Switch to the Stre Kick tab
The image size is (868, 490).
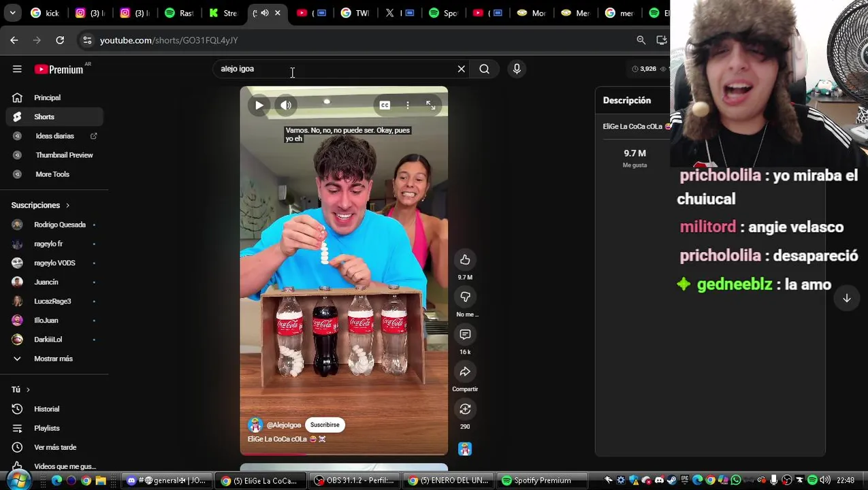coord(225,13)
